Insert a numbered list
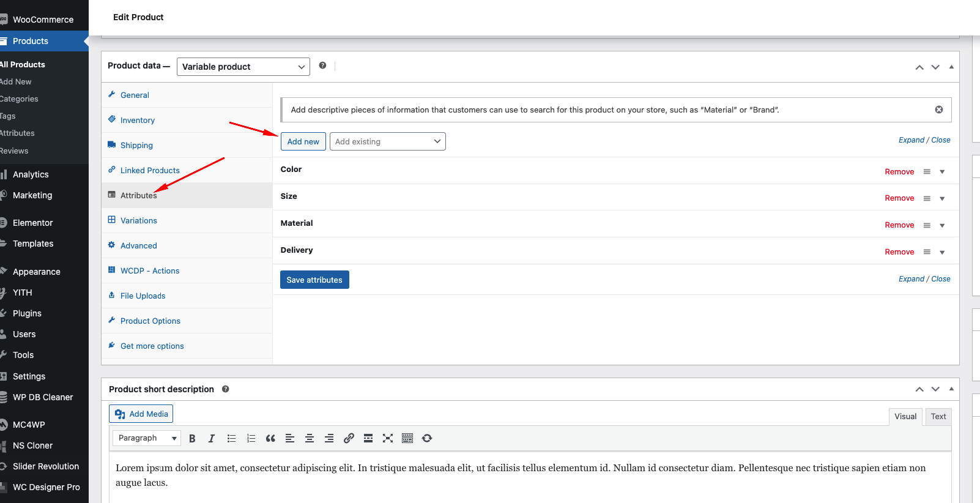 (251, 438)
